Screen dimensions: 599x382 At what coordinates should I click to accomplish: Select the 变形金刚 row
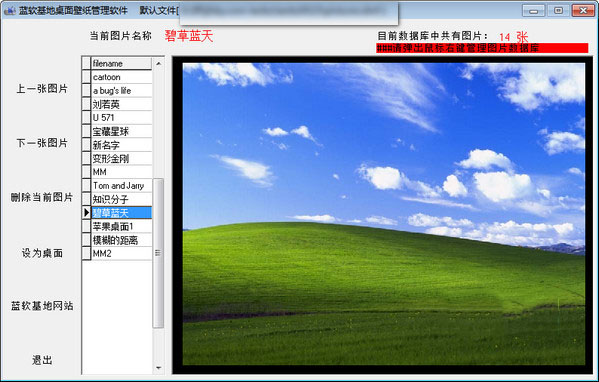[x=121, y=159]
